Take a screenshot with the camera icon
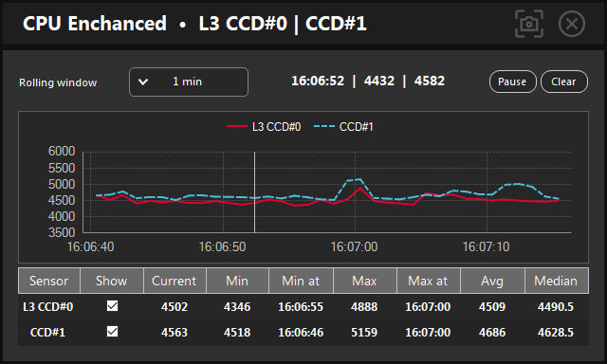This screenshot has height=364, width=607. pos(529,24)
